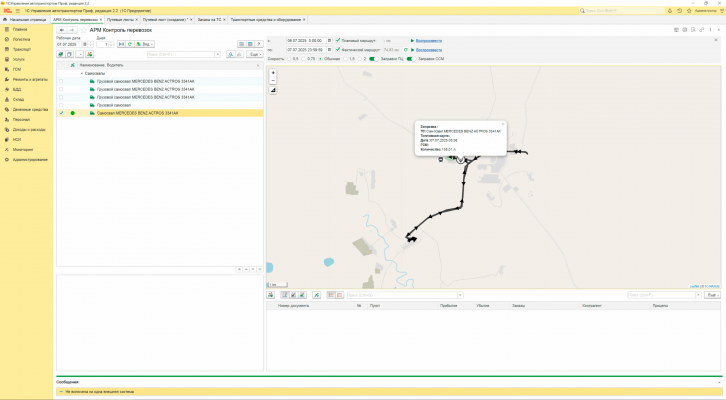Click Воспроизвести link for actual route
This screenshot has height=400, width=726.
click(x=429, y=50)
